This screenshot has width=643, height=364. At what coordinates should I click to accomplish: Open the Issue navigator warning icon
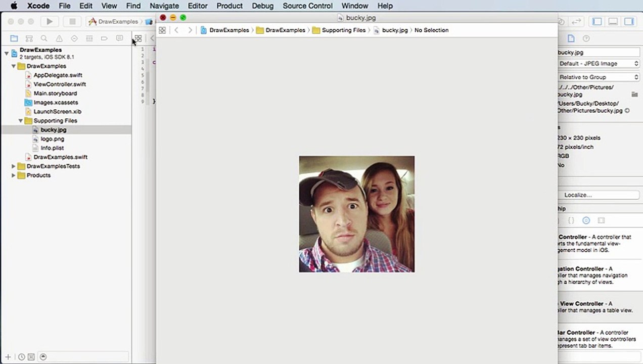click(59, 38)
